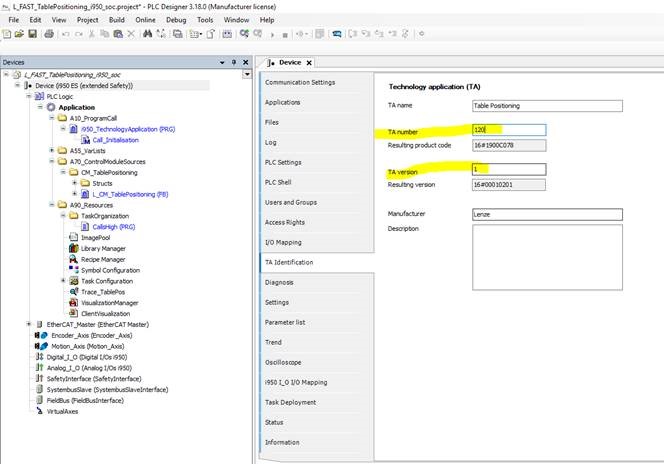The height and width of the screenshot is (464, 664).
Task: Click the TA number input field
Action: click(x=508, y=130)
